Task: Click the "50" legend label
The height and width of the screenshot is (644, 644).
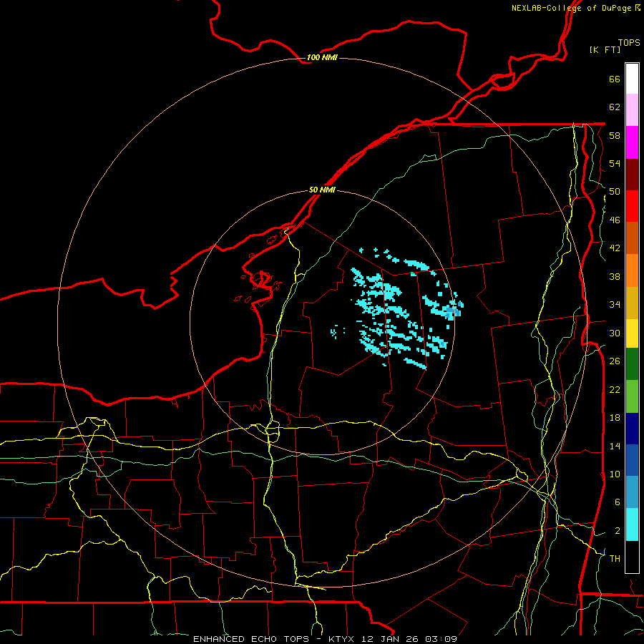Action: pos(615,192)
